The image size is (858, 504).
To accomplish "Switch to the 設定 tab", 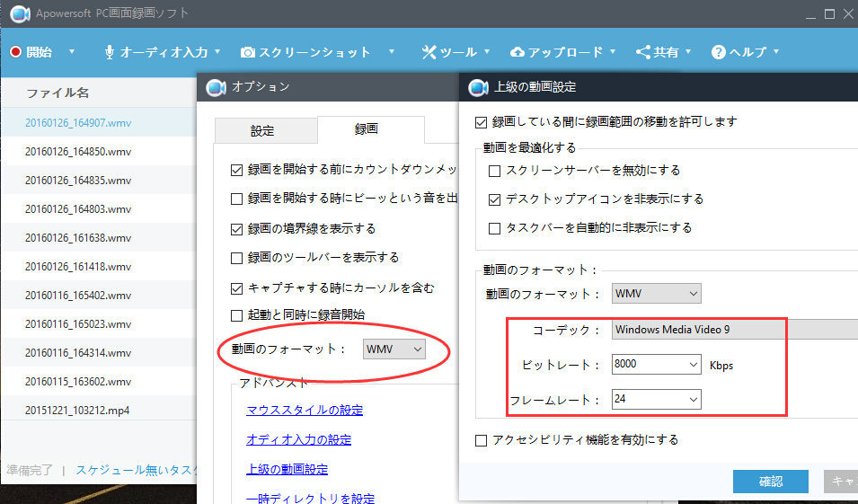I will [262, 130].
